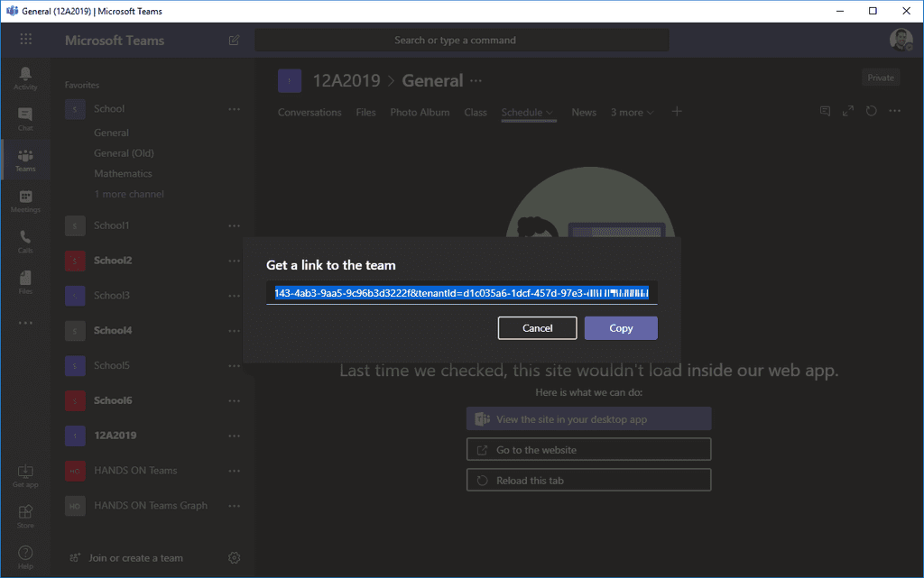Click Go to the website
The height and width of the screenshot is (578, 924).
(x=588, y=450)
